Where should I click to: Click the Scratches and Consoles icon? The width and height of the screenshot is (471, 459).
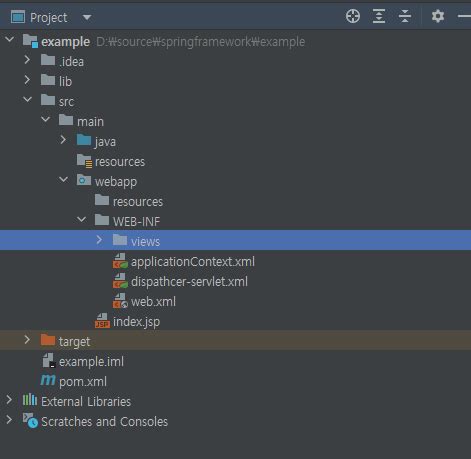[30, 421]
